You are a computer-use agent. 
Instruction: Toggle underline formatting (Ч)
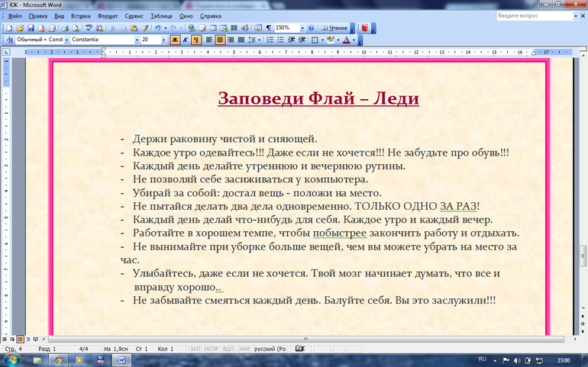(196, 40)
